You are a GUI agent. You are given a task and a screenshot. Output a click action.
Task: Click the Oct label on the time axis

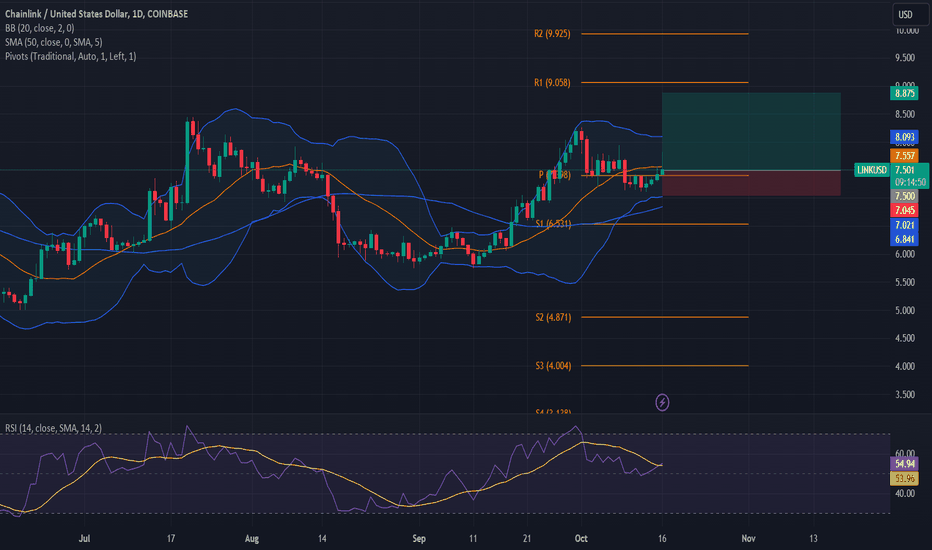[x=581, y=538]
